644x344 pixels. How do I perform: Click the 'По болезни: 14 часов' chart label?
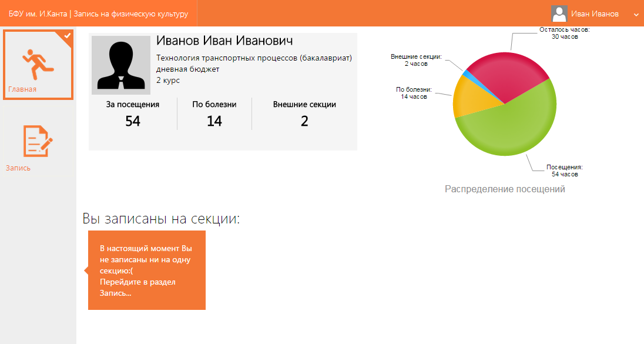coord(414,93)
